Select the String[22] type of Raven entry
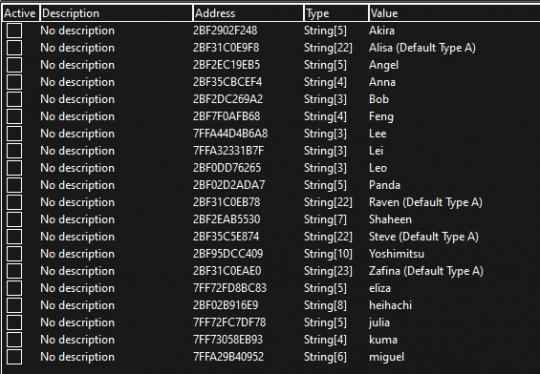This screenshot has width=540, height=374. point(328,202)
